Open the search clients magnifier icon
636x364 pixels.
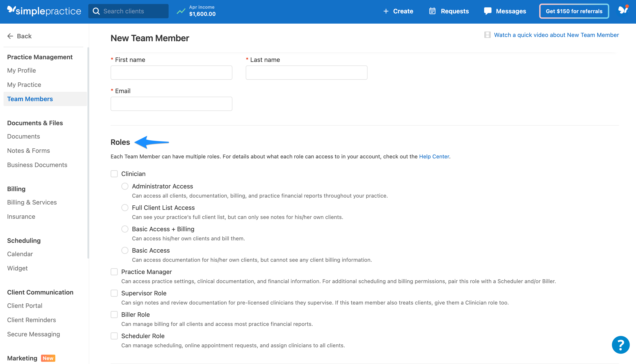96,11
